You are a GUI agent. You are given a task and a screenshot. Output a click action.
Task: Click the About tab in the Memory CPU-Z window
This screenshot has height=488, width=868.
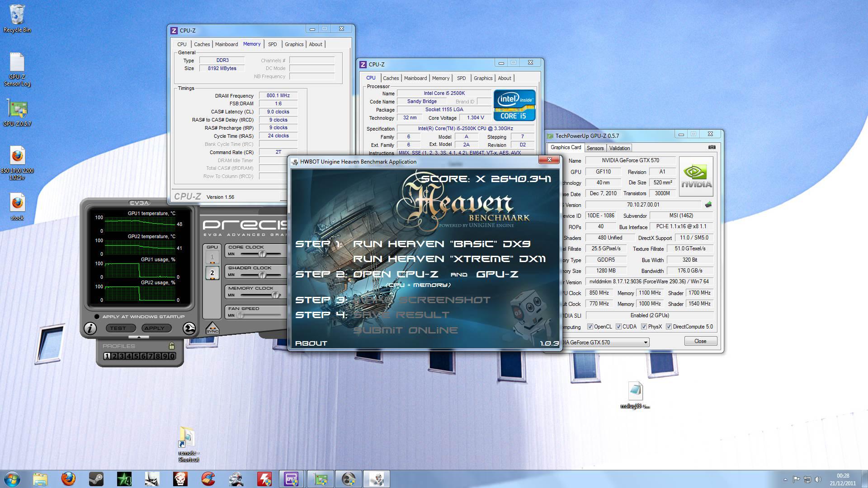pos(316,44)
